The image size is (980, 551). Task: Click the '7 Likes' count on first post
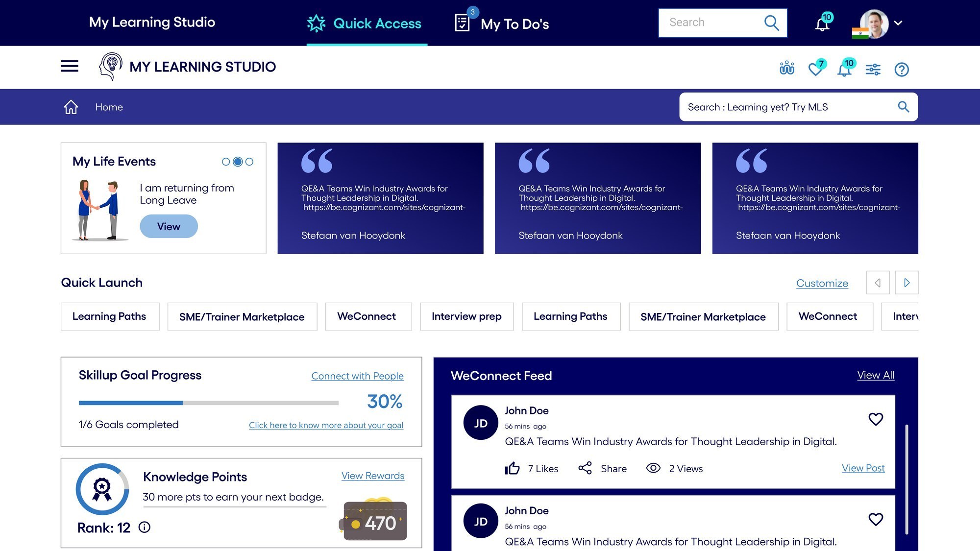coord(543,469)
